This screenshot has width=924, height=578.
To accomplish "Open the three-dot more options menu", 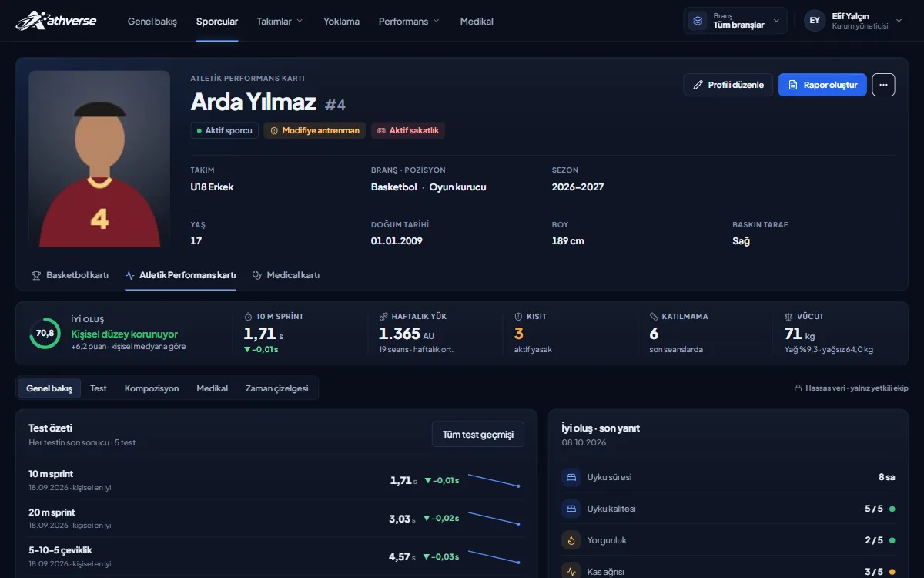I will click(883, 85).
